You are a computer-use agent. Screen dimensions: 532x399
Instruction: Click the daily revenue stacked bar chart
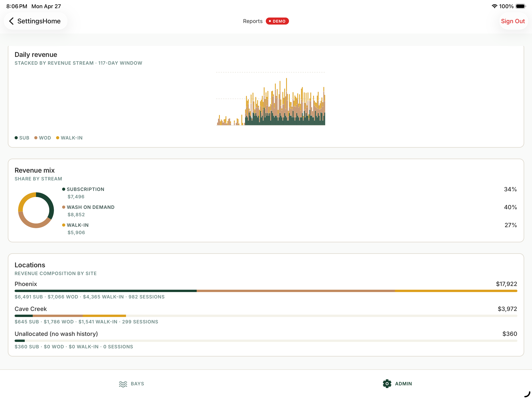point(270,99)
